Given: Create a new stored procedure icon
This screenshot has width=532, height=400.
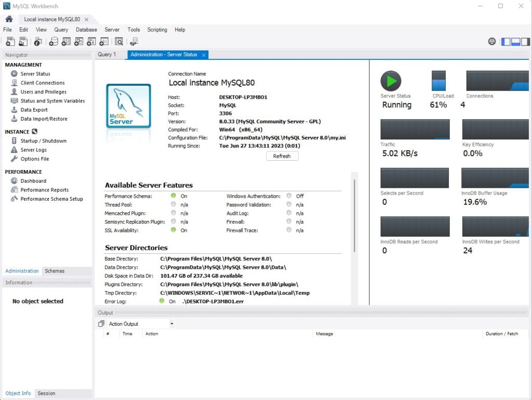Looking at the screenshot, I should click(91, 42).
